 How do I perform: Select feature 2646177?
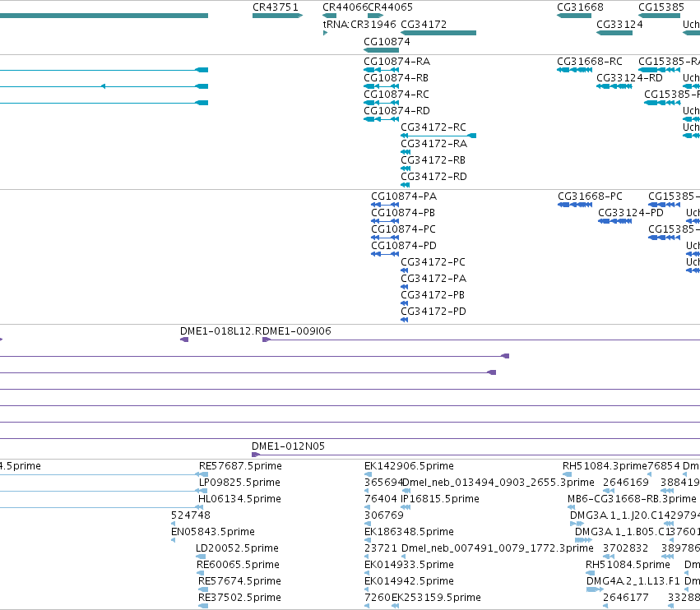(x=625, y=598)
